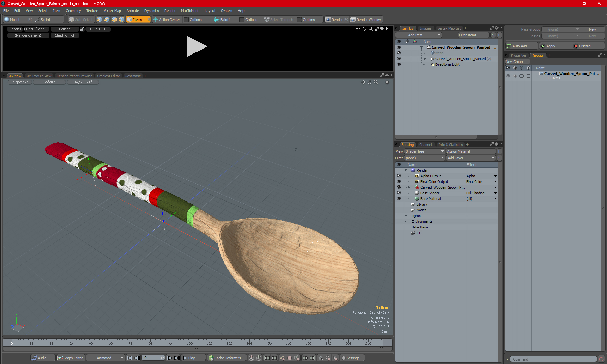This screenshot has width=607, height=364.
Task: Open the Texture menu
Action: tap(92, 11)
